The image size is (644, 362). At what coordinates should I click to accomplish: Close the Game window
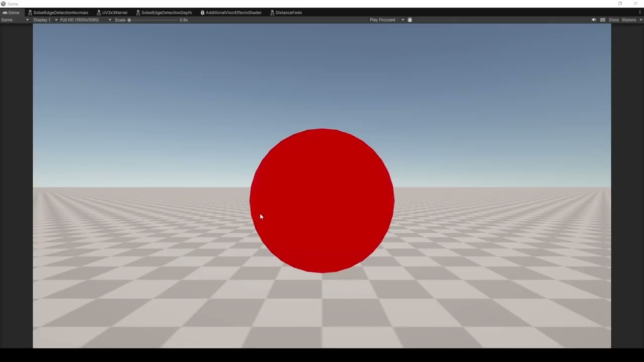pos(635,4)
